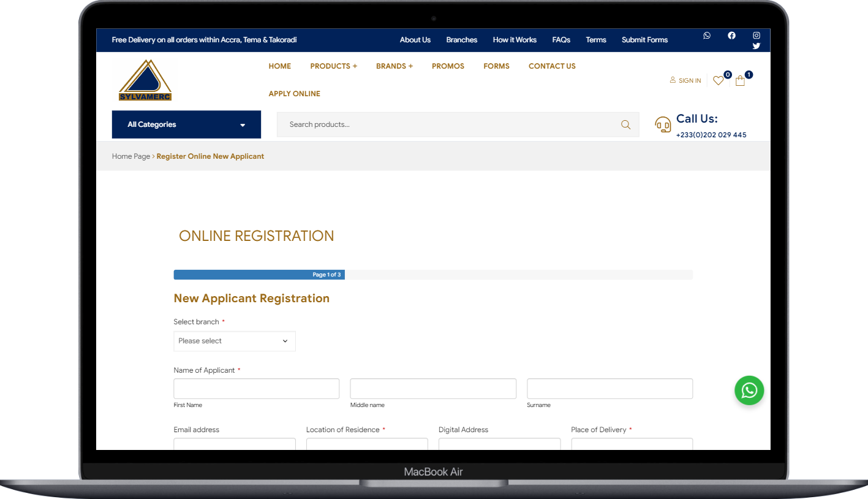Open APPLY ONLINE menu item
This screenshot has width=868, height=499.
[x=294, y=94]
